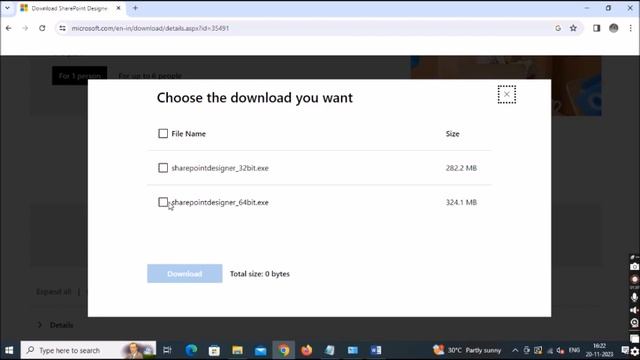Select the Download SharePoint Designer tab
This screenshot has width=640, height=360.
(69, 8)
